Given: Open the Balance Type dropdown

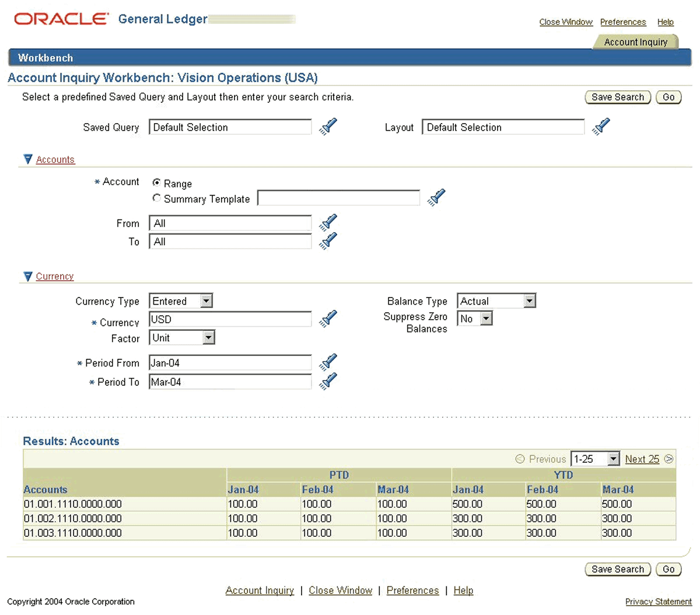Looking at the screenshot, I should 528,300.
